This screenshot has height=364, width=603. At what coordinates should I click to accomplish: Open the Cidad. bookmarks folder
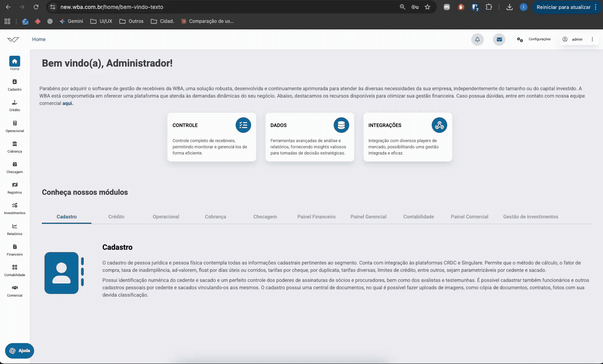point(162,21)
